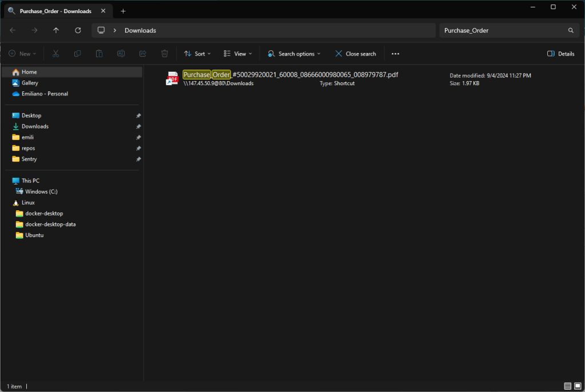
Task: Switch to details list view in status bar
Action: coord(567,386)
